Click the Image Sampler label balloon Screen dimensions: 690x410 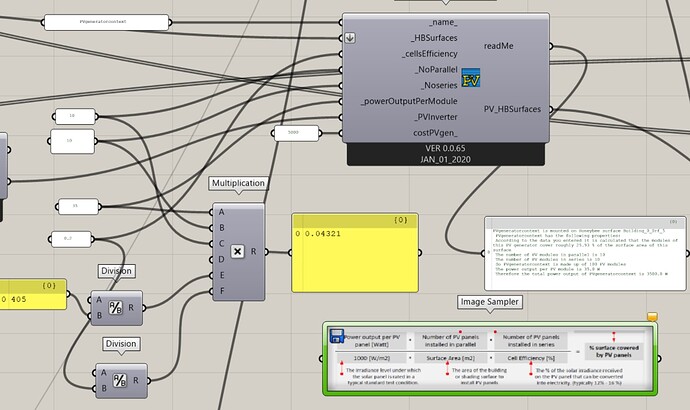[x=489, y=302]
